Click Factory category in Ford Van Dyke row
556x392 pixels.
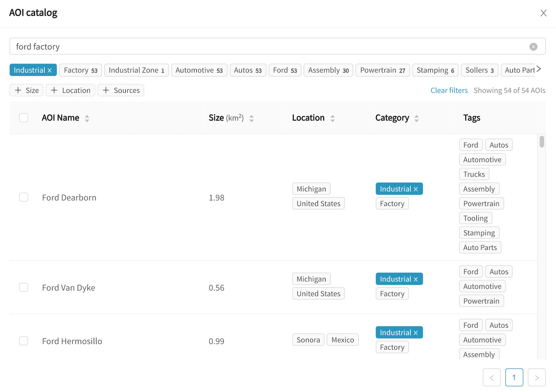(x=392, y=294)
